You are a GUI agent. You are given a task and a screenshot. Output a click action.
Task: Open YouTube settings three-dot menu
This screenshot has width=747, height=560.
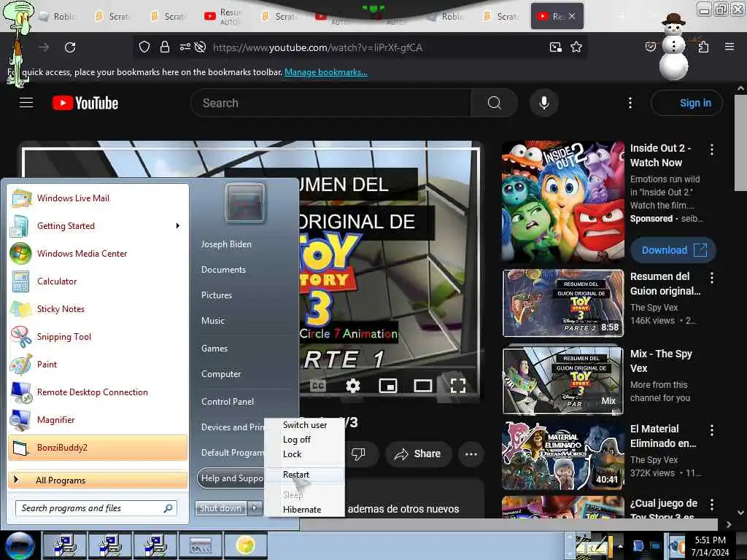(x=630, y=103)
